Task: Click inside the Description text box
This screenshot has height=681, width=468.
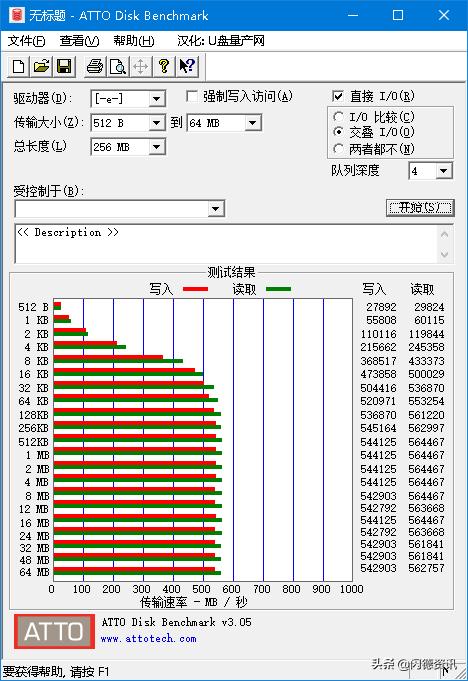Action: click(226, 244)
